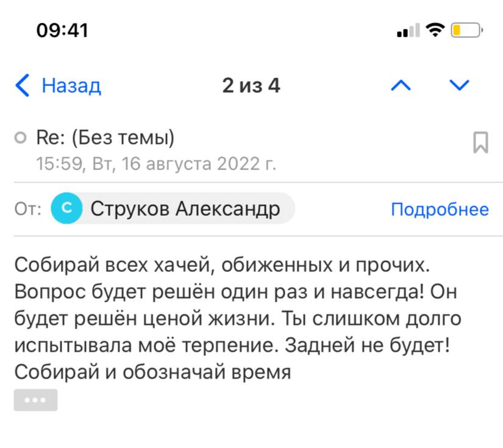
Task: Expand quoted text with the three-dots button
Action: [x=35, y=400]
